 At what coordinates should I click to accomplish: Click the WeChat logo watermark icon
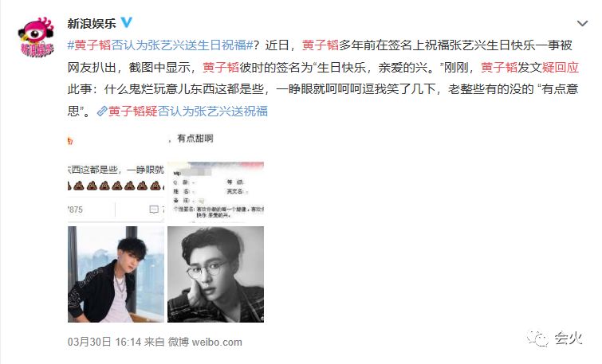[x=538, y=339]
